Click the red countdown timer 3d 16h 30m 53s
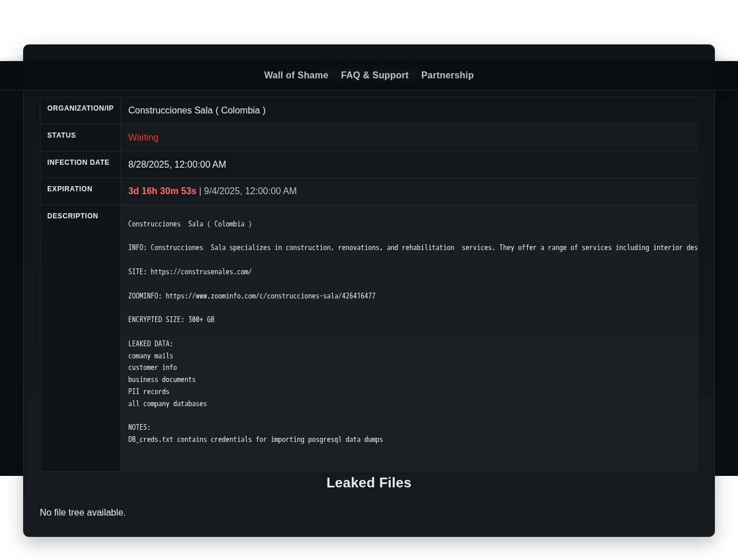 pyautogui.click(x=162, y=191)
